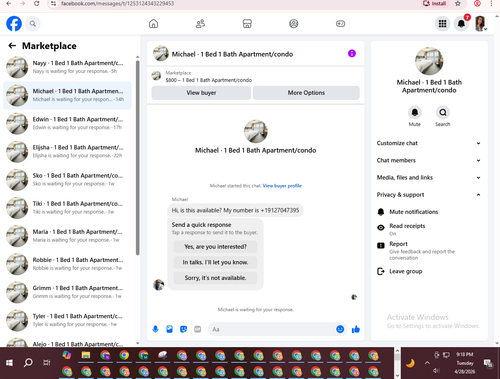The width and height of the screenshot is (500, 379).
Task: Open the Groups icon in top navigation
Action: click(294, 24)
